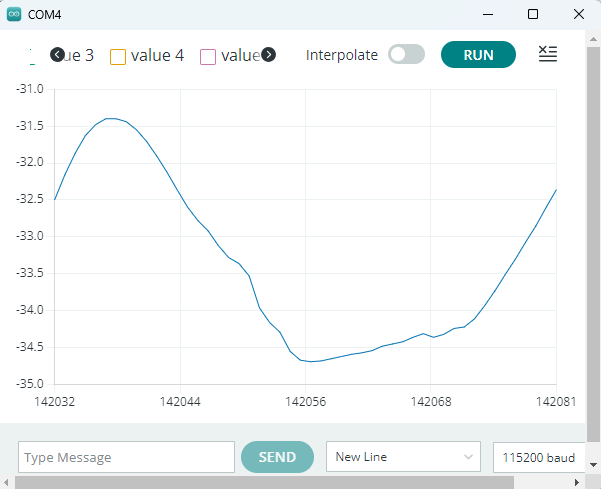Check the value 4 series checkbox

[118, 56]
